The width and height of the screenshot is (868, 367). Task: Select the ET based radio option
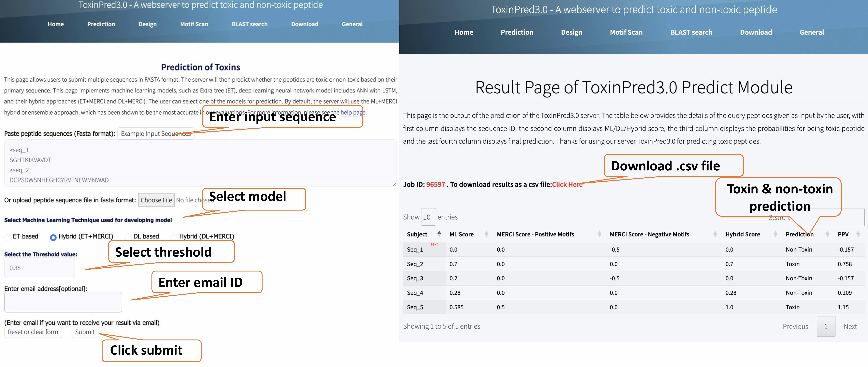coord(7,237)
